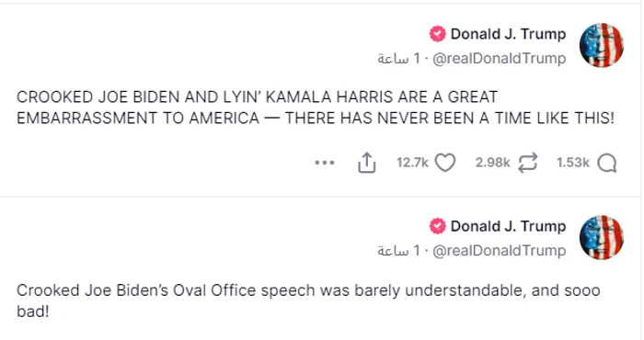This screenshot has width=644, height=340.
Task: Share the first post with upload icon
Action: tap(367, 163)
